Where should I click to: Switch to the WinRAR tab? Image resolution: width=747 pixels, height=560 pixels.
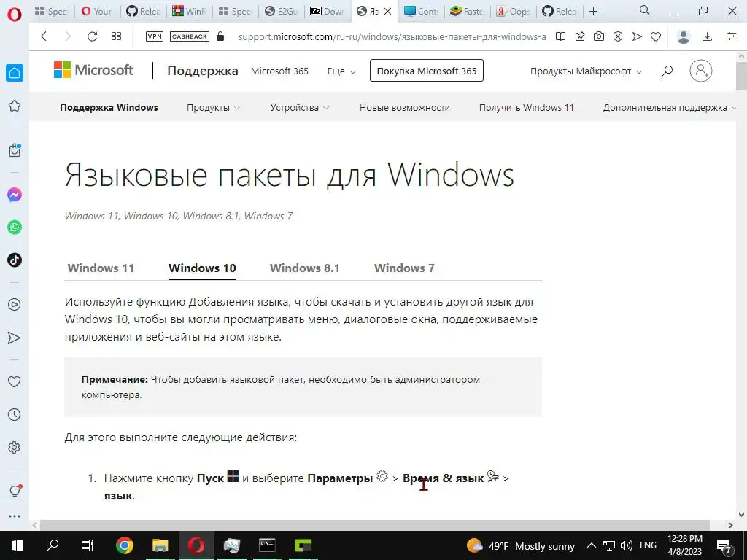(x=189, y=11)
